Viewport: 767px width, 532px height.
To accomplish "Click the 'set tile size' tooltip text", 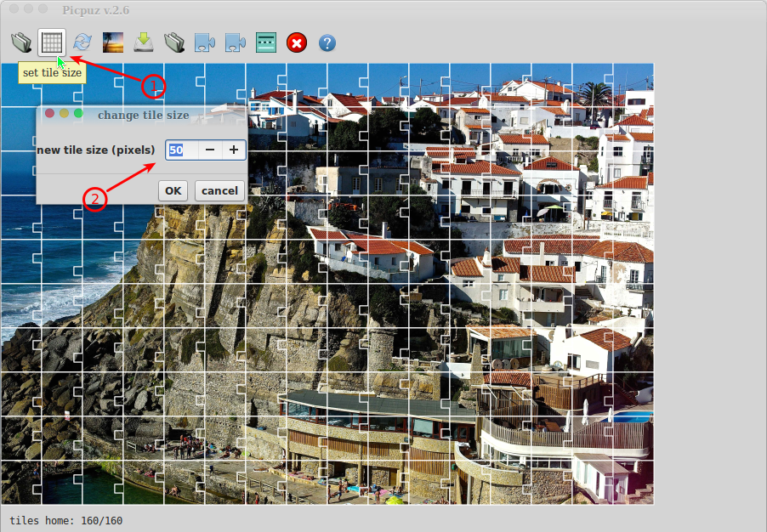I will pos(53,73).
